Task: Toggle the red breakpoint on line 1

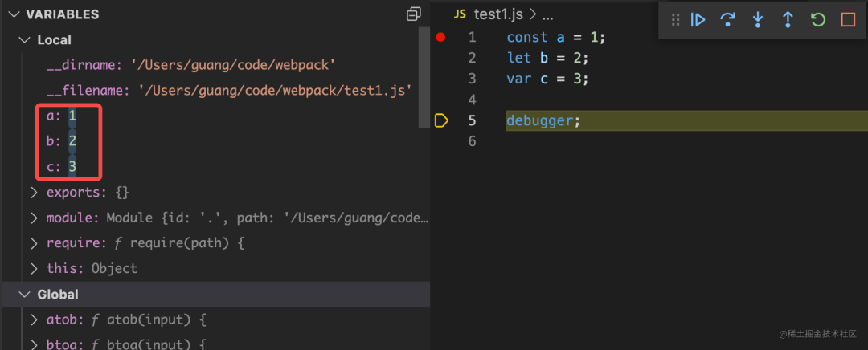Action: click(440, 37)
